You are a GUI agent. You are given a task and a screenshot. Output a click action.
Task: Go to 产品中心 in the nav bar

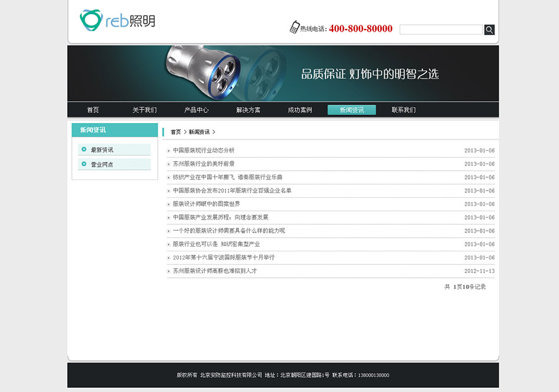[197, 110]
